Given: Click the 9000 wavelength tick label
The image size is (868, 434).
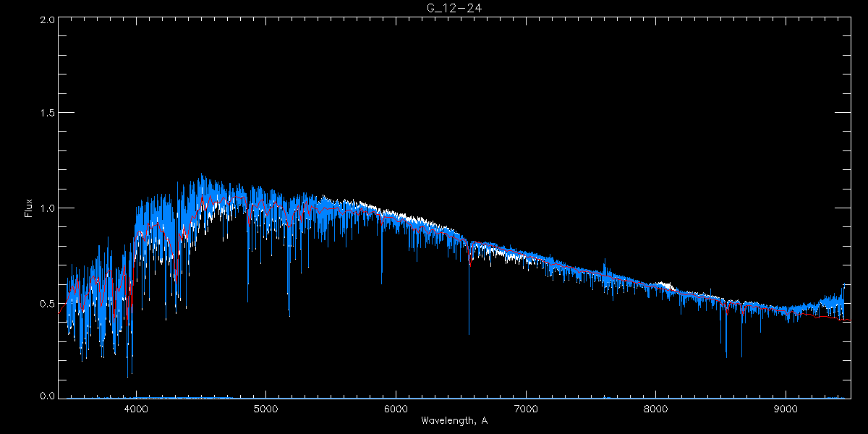Looking at the screenshot, I should 786,408.
